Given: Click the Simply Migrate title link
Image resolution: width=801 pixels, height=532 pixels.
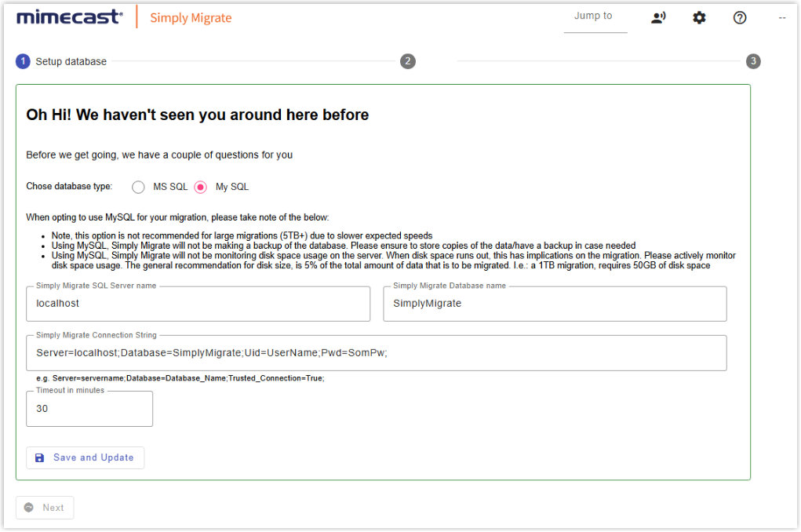Looking at the screenshot, I should pyautogui.click(x=191, y=18).
